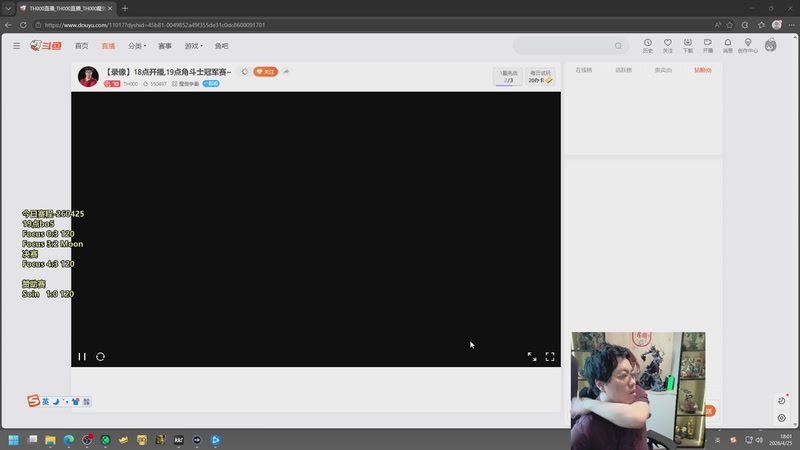Open the 历史 history clock icon
The width and height of the screenshot is (800, 450).
click(x=647, y=45)
